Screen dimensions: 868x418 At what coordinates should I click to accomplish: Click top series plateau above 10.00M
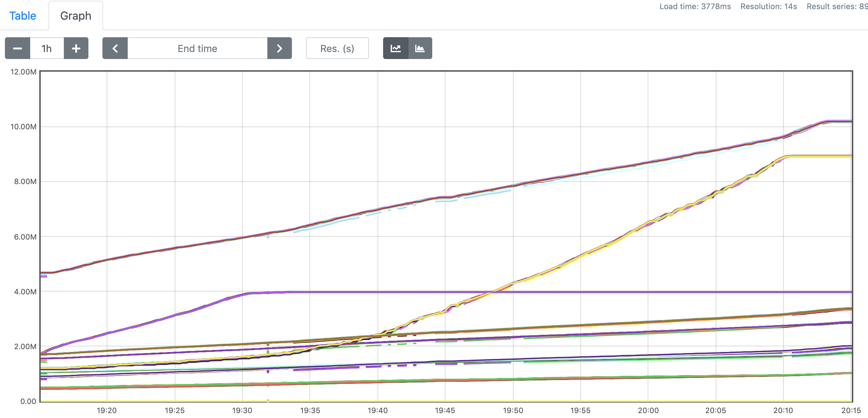point(840,121)
